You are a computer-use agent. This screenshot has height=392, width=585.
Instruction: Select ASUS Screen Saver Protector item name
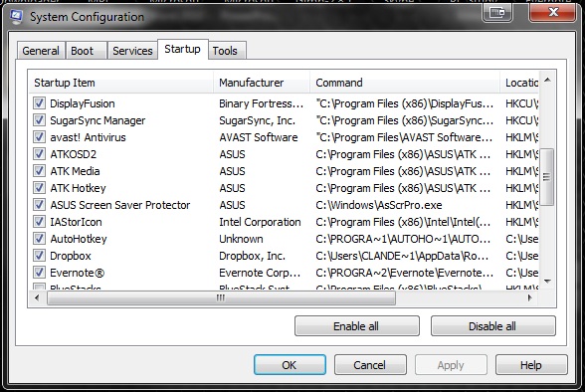pyautogui.click(x=120, y=205)
